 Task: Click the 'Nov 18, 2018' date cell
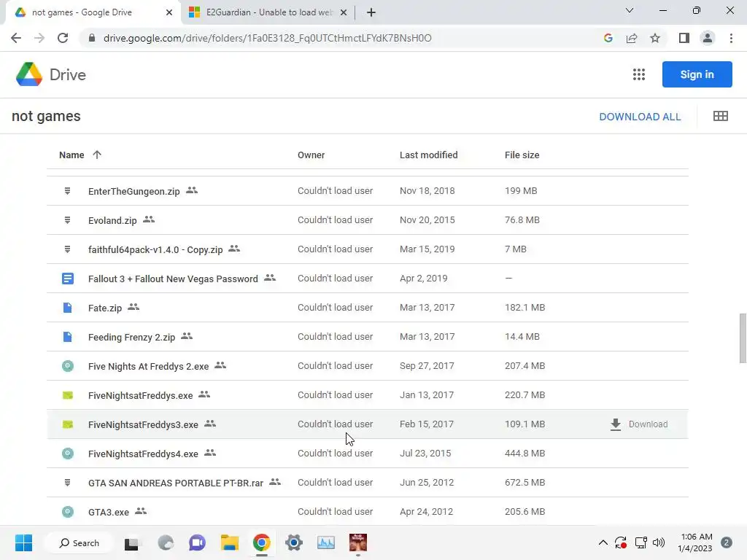(x=427, y=191)
